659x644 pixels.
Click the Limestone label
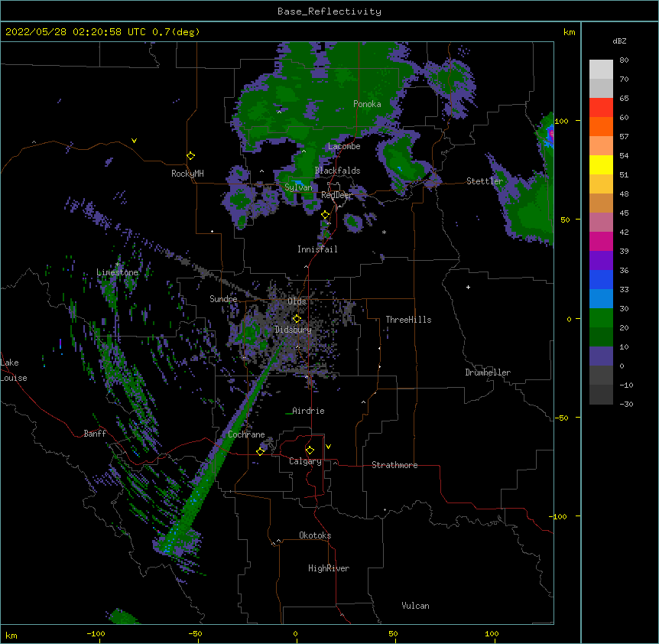point(117,272)
